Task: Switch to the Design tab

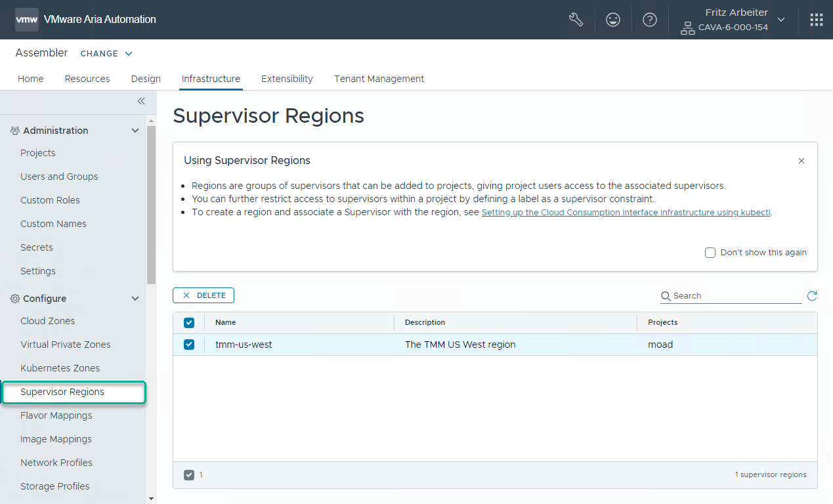Action: (146, 79)
